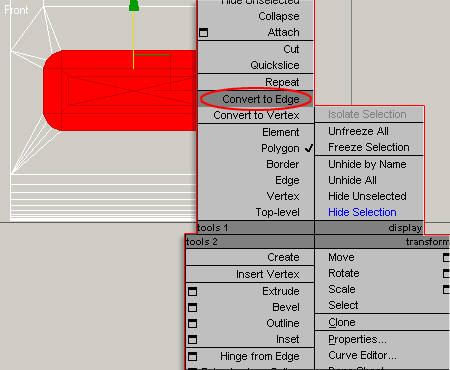450x370 pixels.
Task: Select Attach menu entry
Action: pyautogui.click(x=283, y=32)
